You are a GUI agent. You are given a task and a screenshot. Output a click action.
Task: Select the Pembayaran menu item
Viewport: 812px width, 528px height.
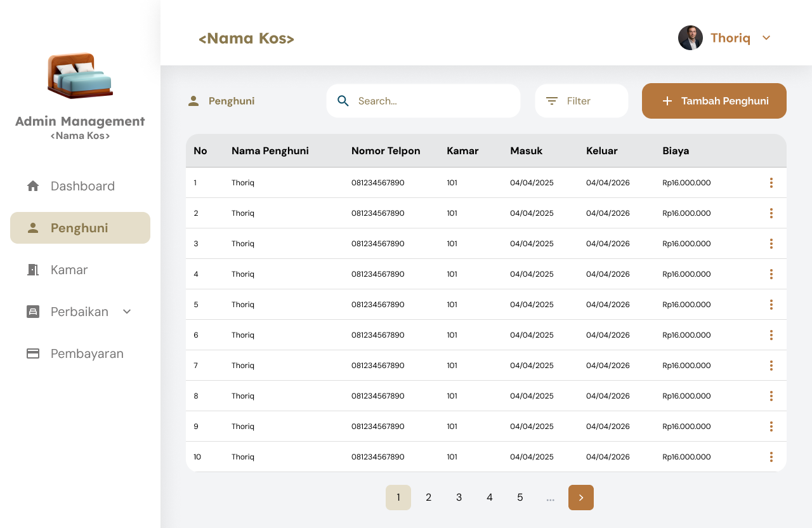click(87, 353)
